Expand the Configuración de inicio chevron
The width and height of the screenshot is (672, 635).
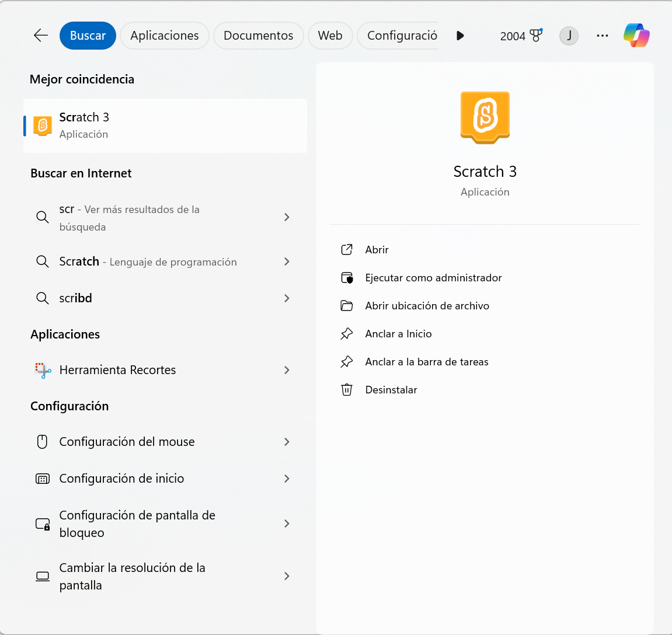[x=287, y=479]
